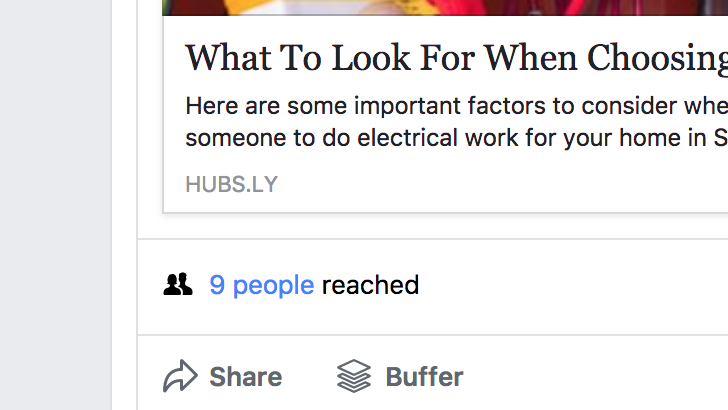Click the people reached silhouette icon

click(178, 284)
